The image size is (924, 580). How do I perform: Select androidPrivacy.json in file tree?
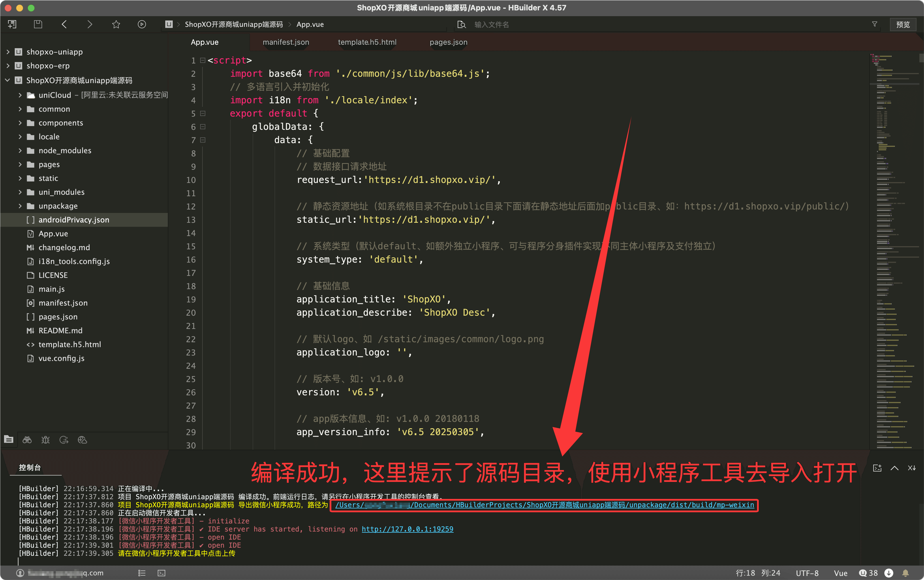tap(84, 220)
